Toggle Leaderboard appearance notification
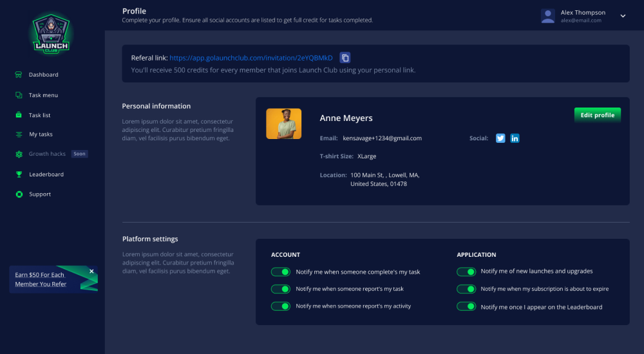 coord(466,306)
